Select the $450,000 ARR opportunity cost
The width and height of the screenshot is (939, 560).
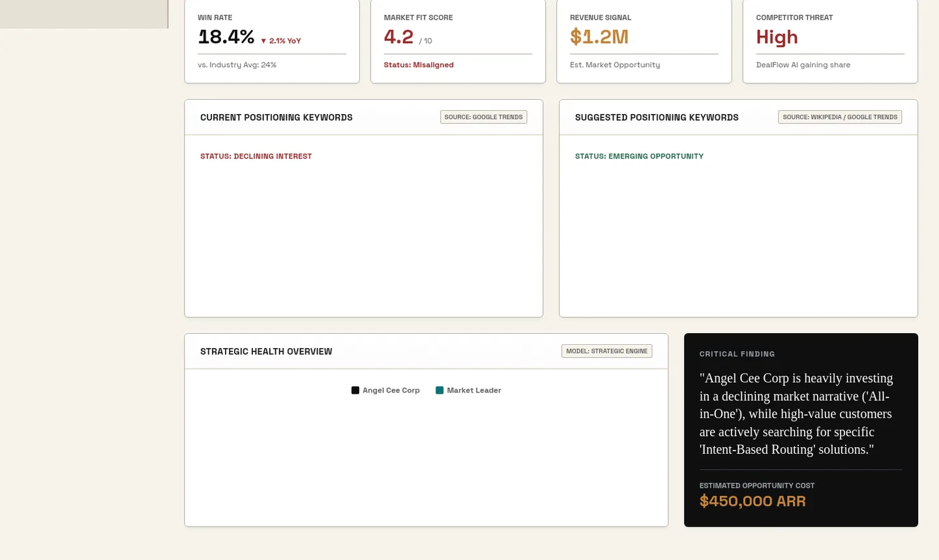[x=753, y=501]
